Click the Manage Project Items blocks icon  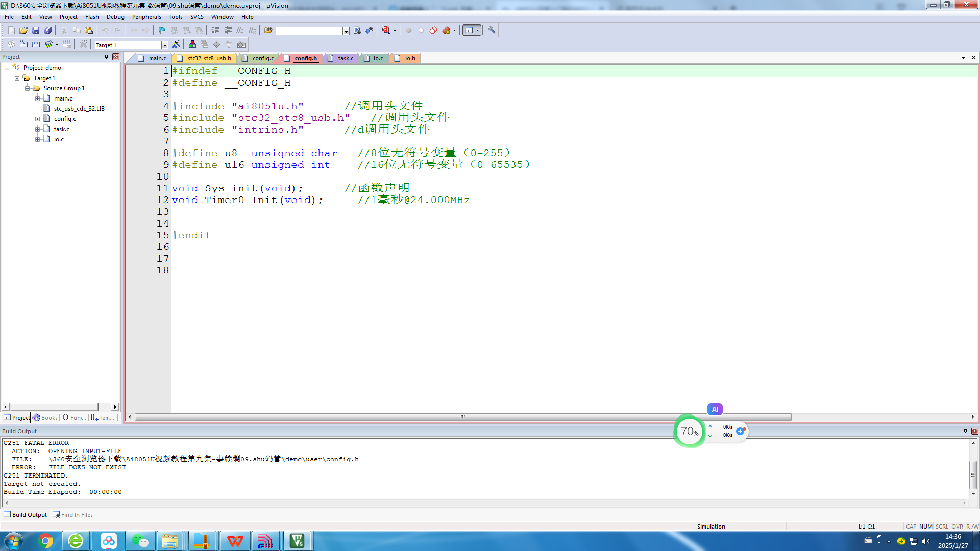[192, 44]
